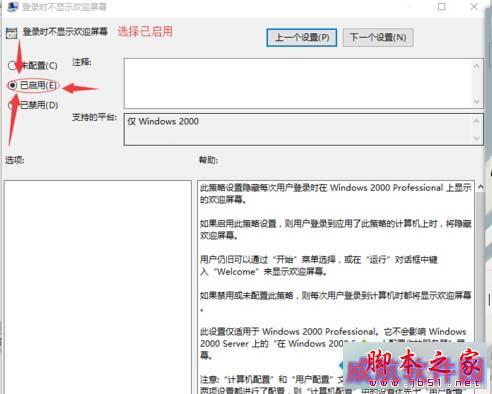Click help paragraph starting 此策略设置隐藏
The image size is (492, 394).
pos(336,194)
